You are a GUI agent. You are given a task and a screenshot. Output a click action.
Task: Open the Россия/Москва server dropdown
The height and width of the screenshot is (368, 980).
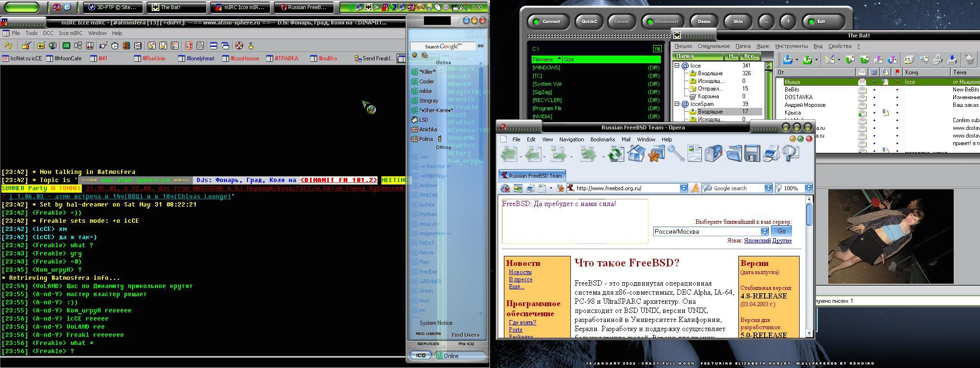[x=764, y=231]
